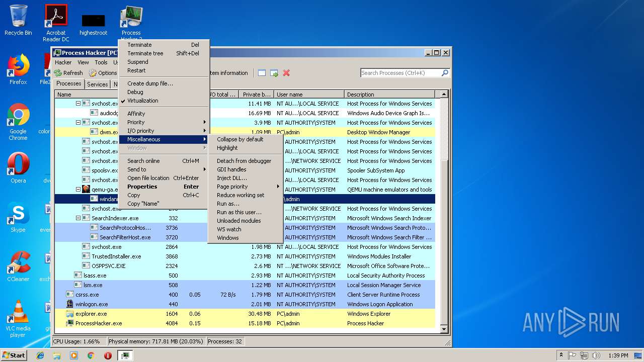The image size is (644, 362).
Task: Click the explorer.exe process icon
Action: [x=70, y=314]
